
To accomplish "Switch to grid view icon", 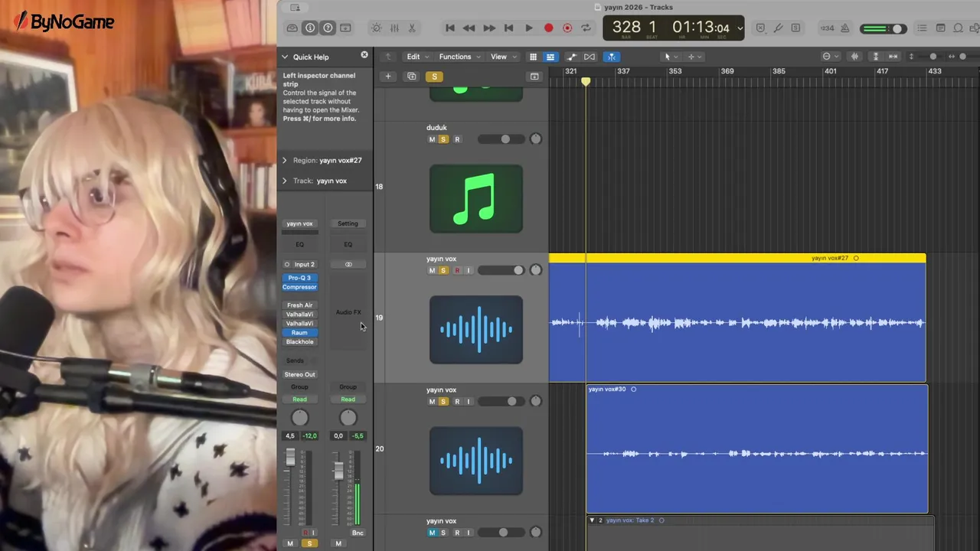I will click(x=534, y=57).
